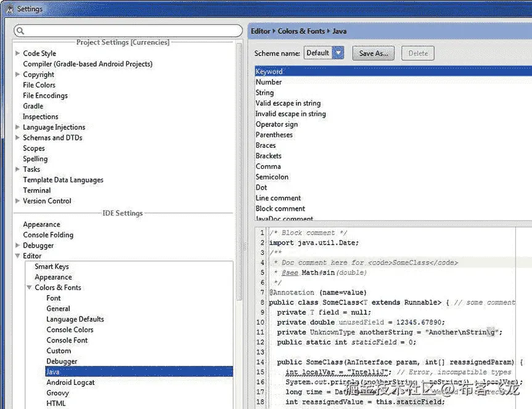The width and height of the screenshot is (532, 409).
Task: Click the search magnifier icon in Settings
Action: tap(20, 31)
